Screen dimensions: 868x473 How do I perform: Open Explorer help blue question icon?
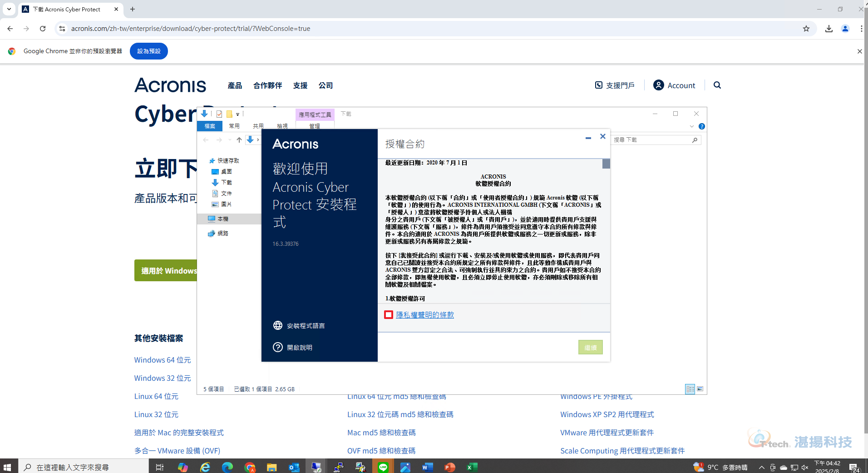[702, 126]
